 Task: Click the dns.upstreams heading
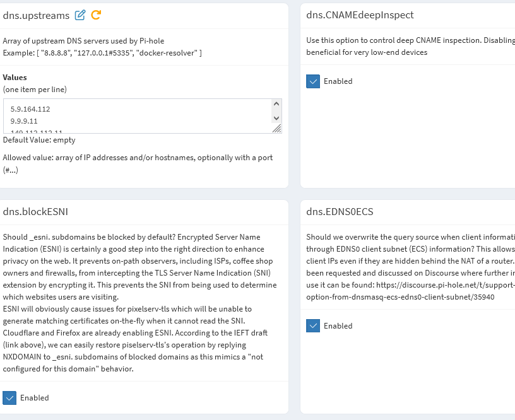point(37,15)
